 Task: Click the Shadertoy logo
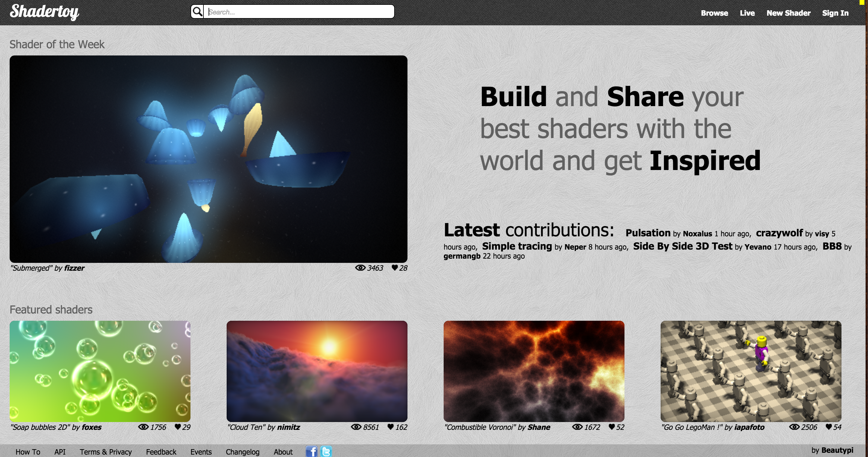click(45, 12)
